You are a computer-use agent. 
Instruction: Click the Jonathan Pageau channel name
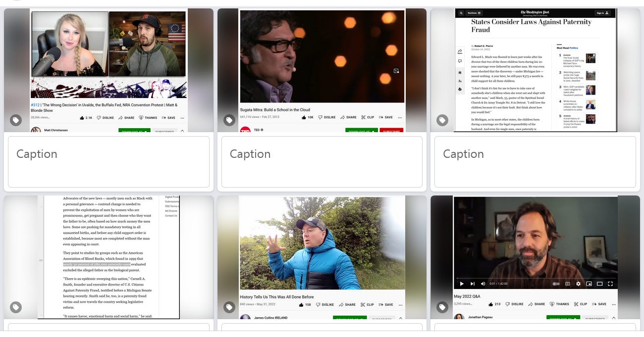(481, 317)
